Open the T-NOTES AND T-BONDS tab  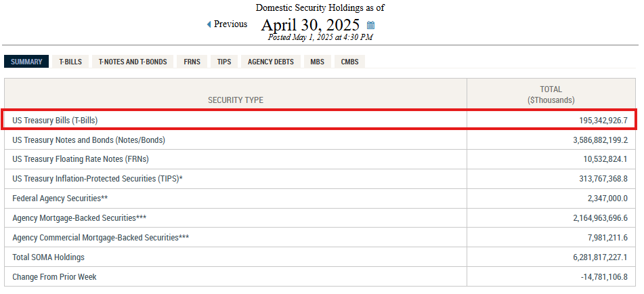pyautogui.click(x=133, y=62)
